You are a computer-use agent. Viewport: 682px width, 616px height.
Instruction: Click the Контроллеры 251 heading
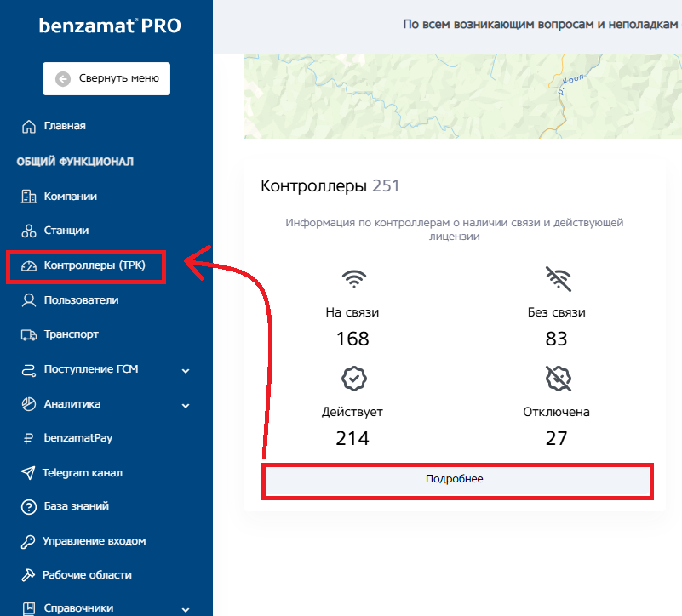330,186
